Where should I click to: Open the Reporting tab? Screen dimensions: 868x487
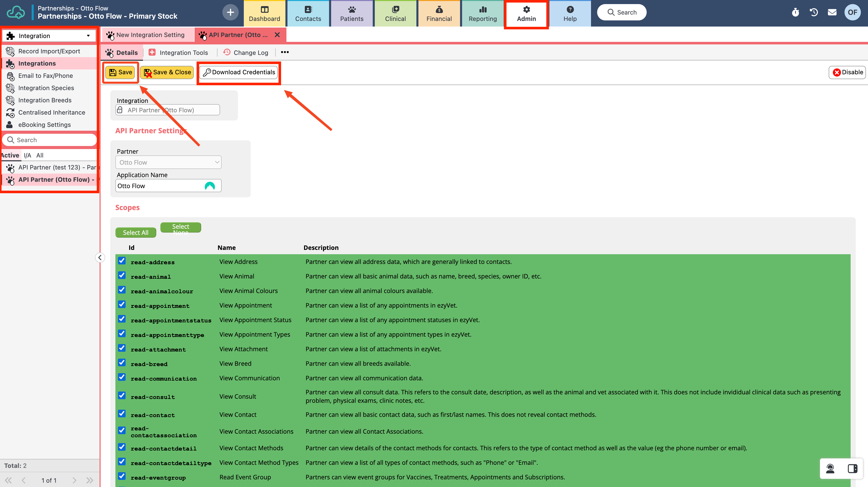coord(483,14)
